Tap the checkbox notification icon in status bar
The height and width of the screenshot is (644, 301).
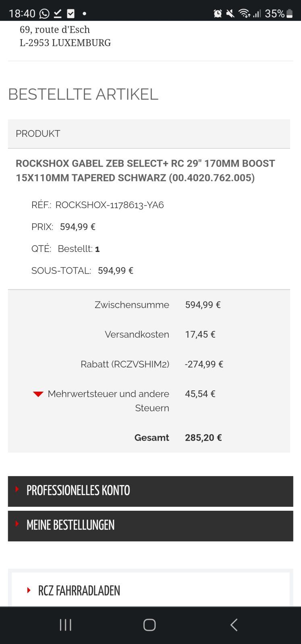click(x=71, y=14)
